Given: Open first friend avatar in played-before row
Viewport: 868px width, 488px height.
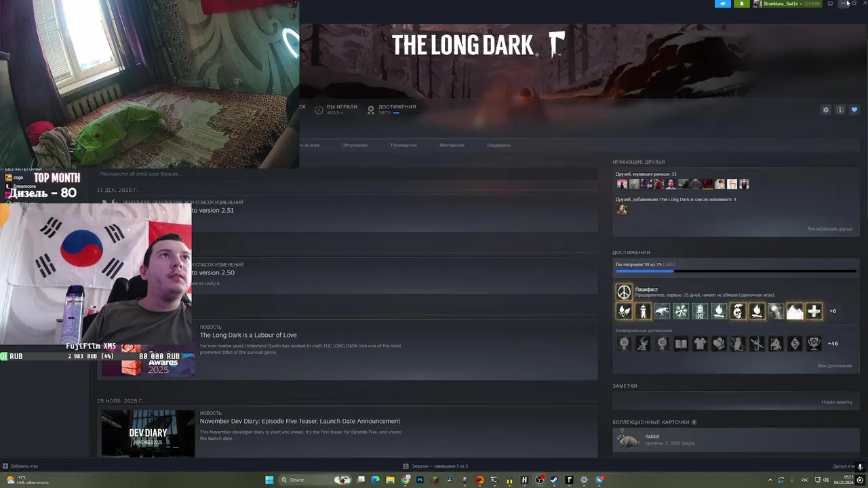Looking at the screenshot, I should point(621,184).
